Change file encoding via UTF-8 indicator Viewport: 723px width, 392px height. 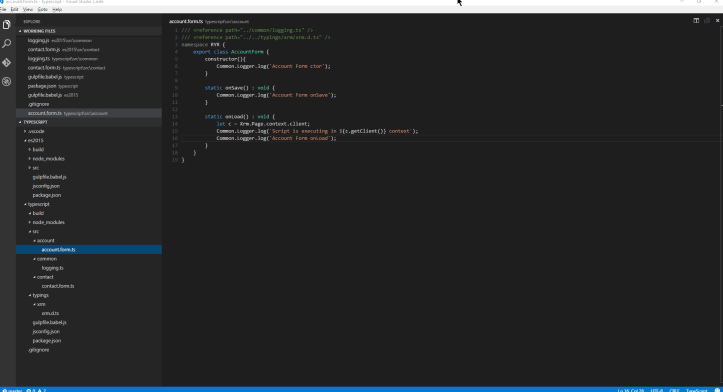click(x=657, y=390)
